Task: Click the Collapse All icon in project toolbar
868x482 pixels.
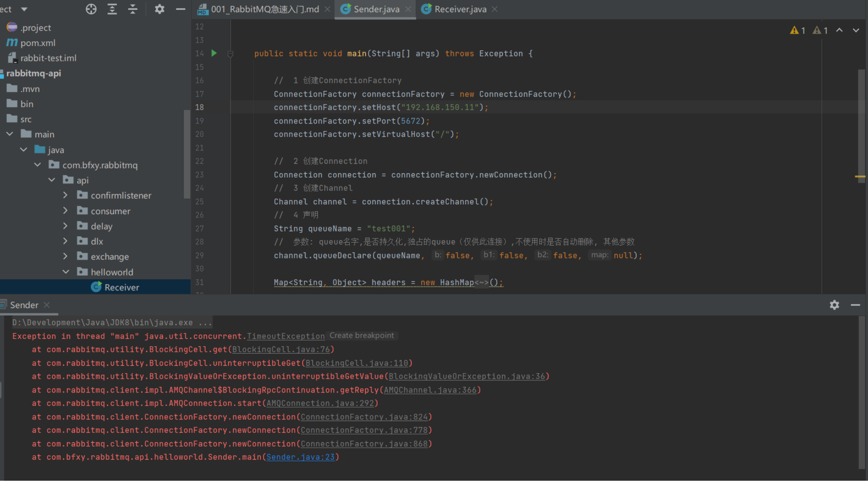Action: point(133,9)
